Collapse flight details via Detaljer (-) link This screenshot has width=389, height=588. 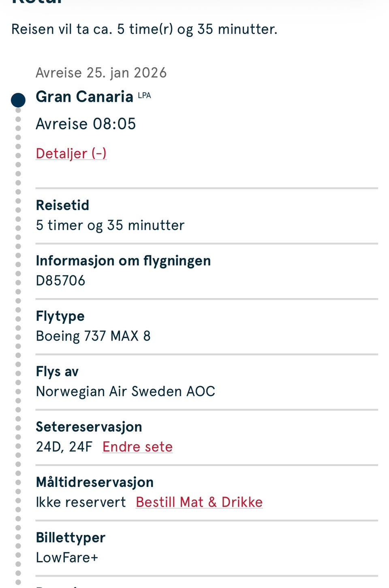click(x=71, y=153)
